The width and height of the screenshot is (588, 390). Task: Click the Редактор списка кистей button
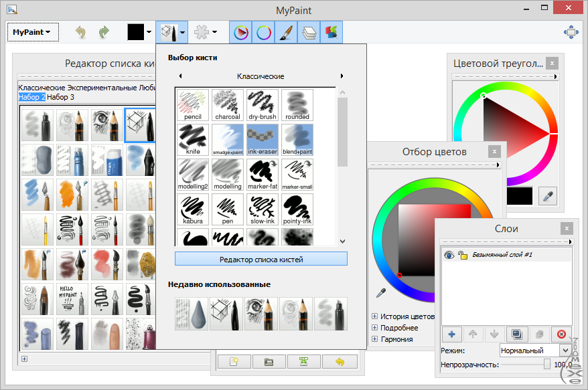tap(261, 259)
